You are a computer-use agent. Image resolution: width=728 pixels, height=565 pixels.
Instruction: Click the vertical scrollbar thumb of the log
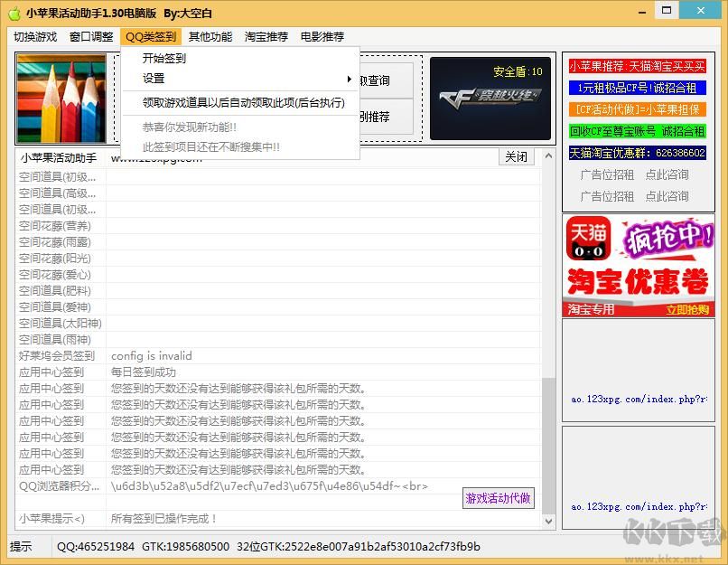tap(548, 446)
